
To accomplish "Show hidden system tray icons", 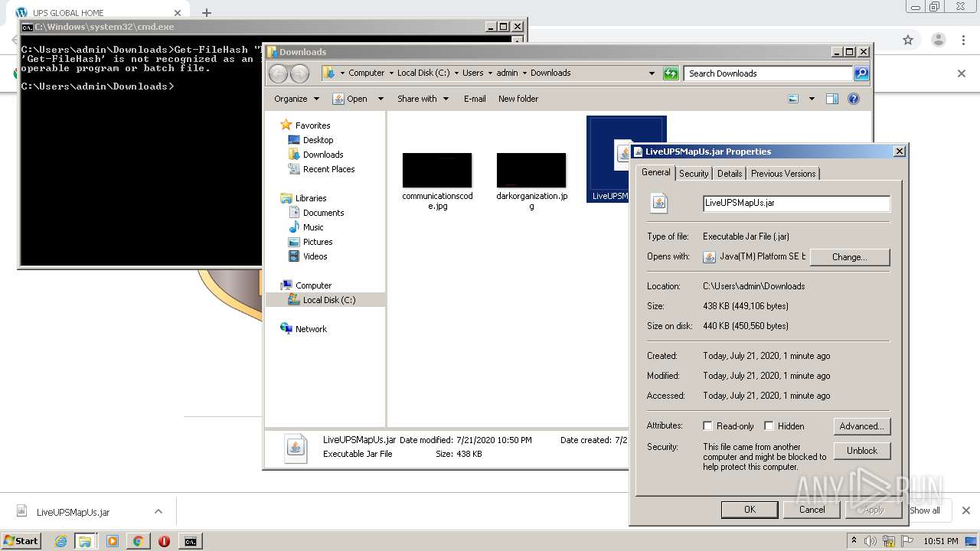I will click(854, 541).
